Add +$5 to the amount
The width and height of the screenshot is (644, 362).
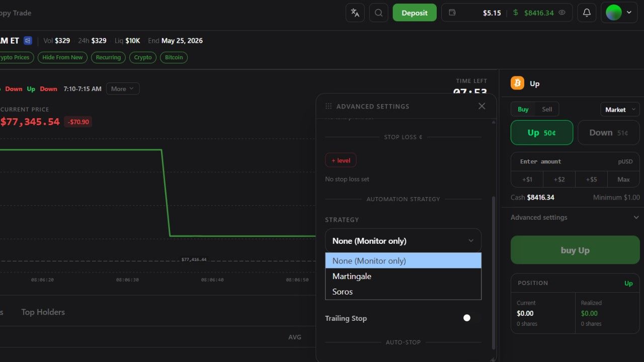click(x=591, y=179)
